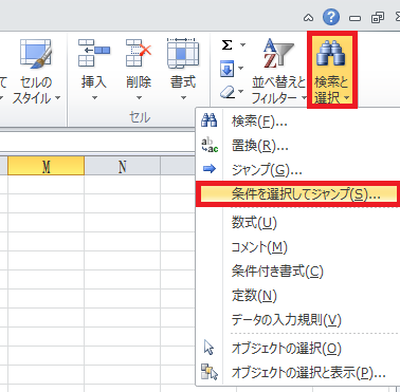Click the Insert cells (挿入) icon
400x392 pixels.
click(x=94, y=53)
